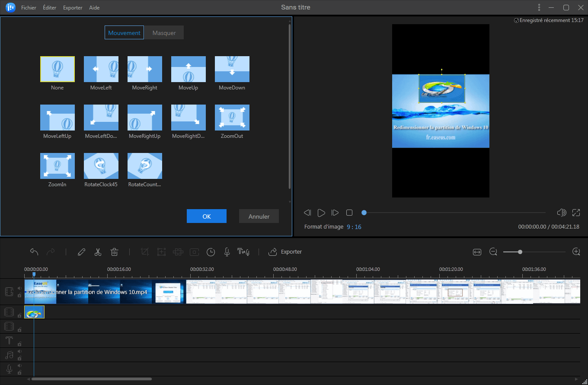The width and height of the screenshot is (588, 385).
Task: Mute the main video track
Action: 19,288
